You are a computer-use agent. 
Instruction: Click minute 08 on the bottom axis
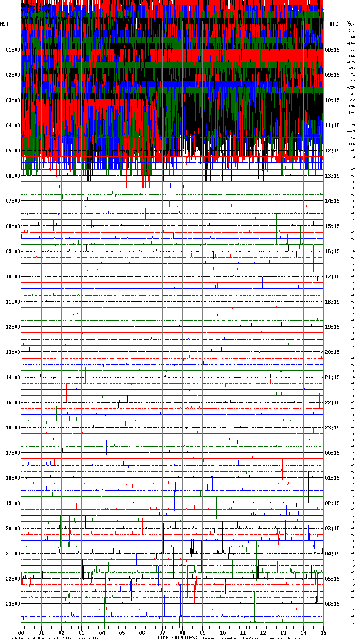[x=182, y=633]
